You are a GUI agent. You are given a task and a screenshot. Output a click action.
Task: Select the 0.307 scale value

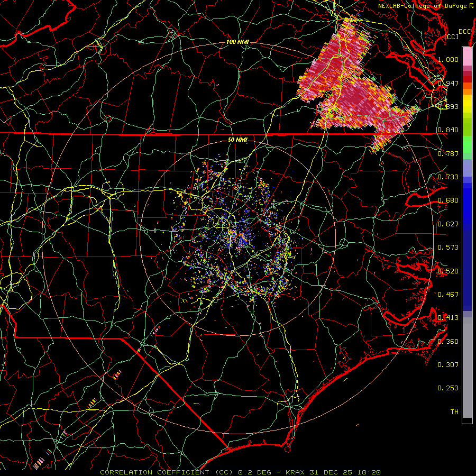tap(448, 365)
